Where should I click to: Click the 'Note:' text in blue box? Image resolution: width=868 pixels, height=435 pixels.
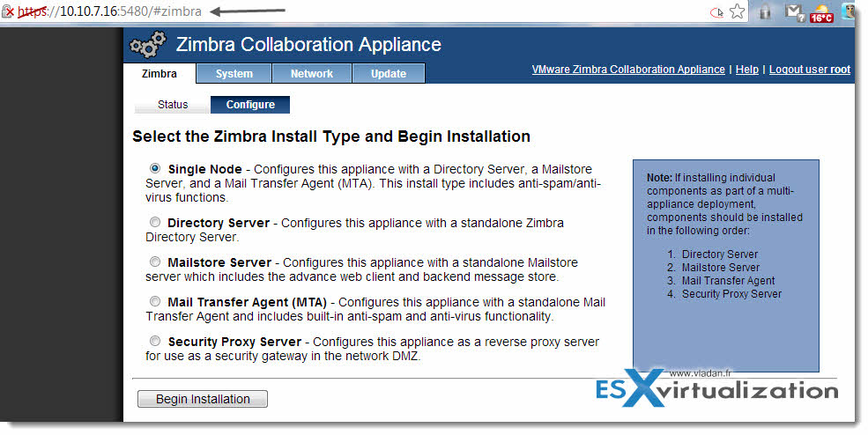pos(659,178)
